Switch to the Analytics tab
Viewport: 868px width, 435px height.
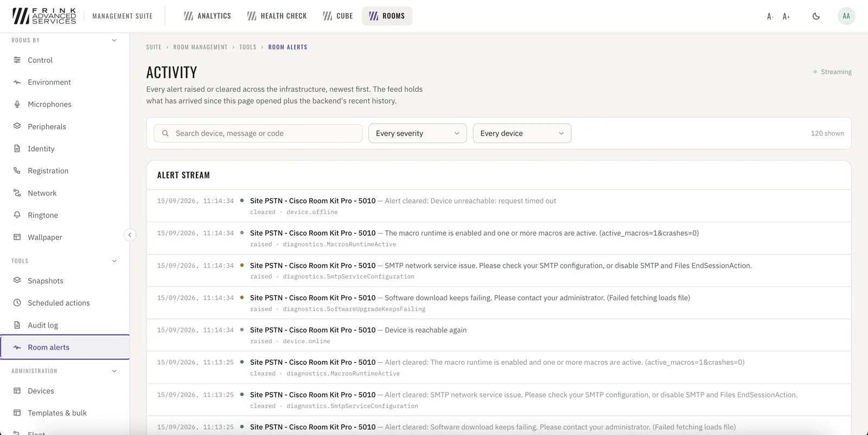tap(208, 16)
